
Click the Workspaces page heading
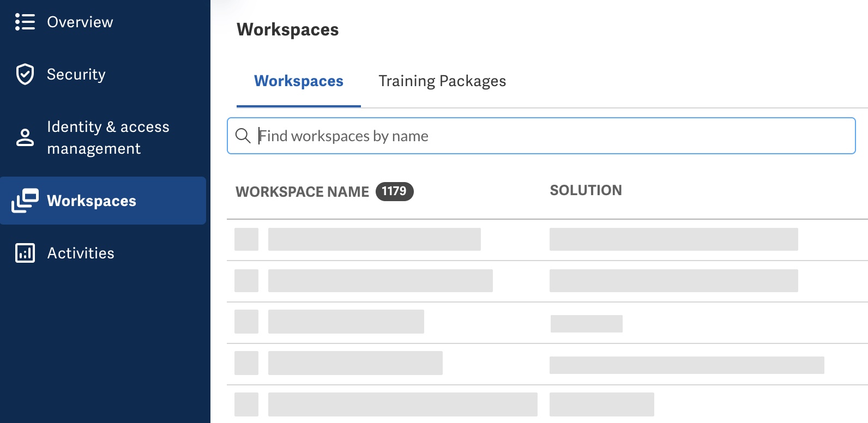[288, 29]
